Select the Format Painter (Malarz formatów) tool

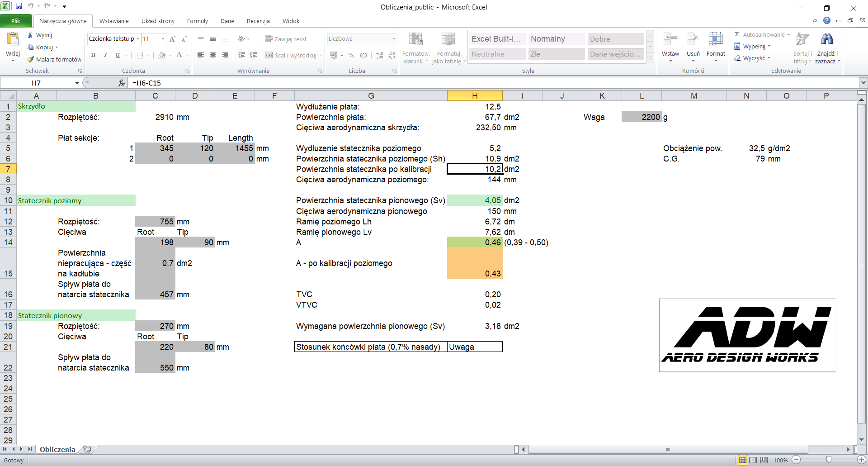click(54, 59)
